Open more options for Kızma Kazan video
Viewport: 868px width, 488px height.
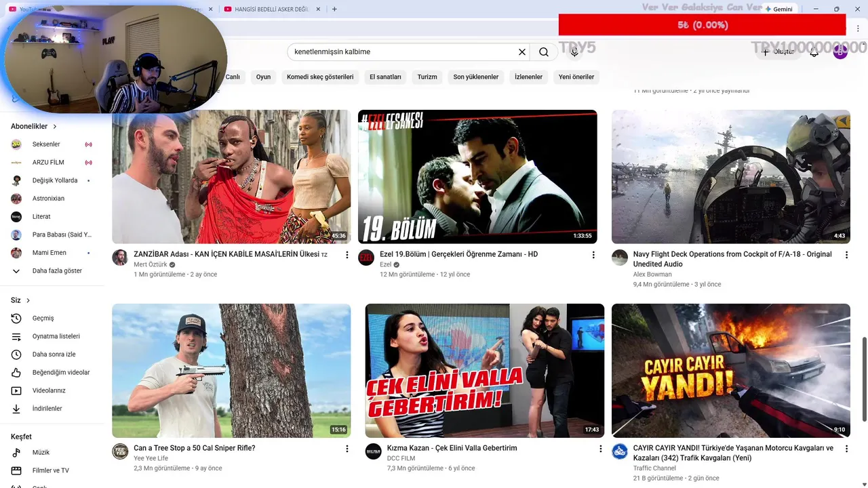pos(600,449)
